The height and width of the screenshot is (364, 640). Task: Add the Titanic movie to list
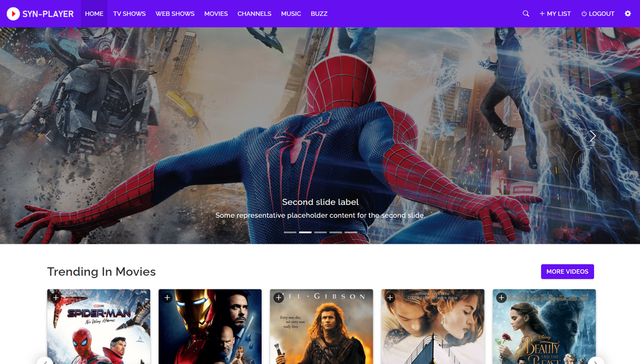click(390, 297)
